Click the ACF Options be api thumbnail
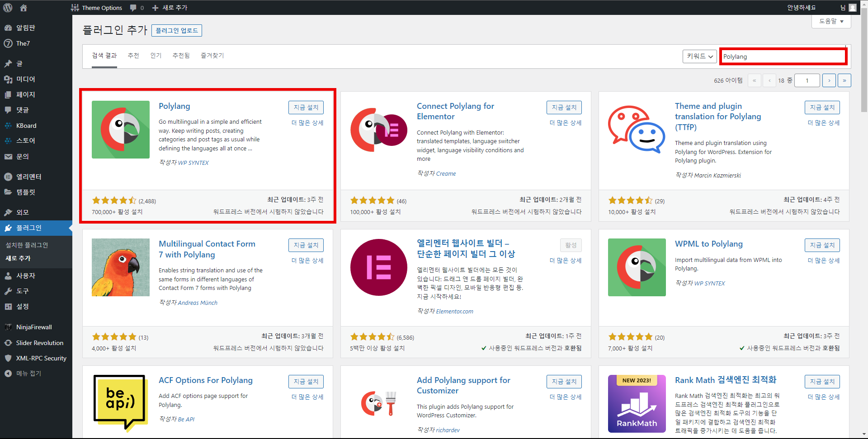The image size is (868, 439). (121, 404)
